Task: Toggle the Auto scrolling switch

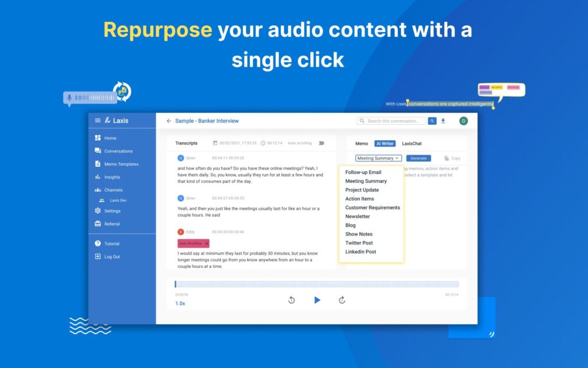Action: [322, 143]
